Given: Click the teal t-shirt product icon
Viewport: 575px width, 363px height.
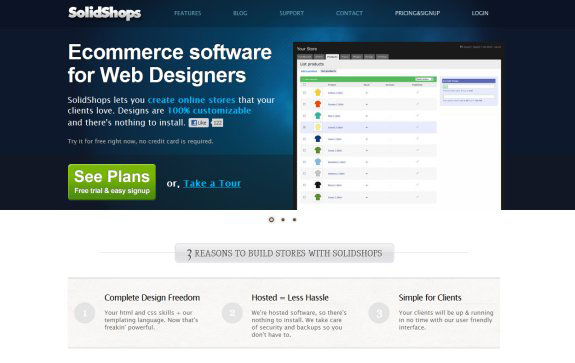Looking at the screenshot, I should click(x=318, y=116).
